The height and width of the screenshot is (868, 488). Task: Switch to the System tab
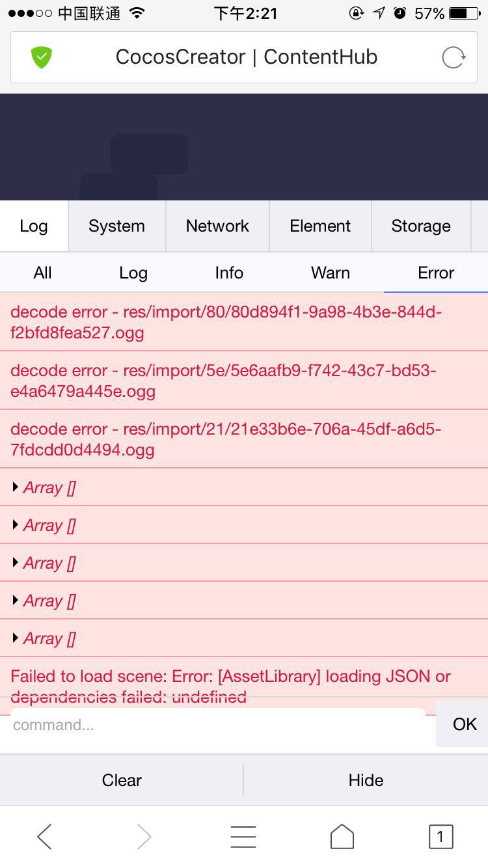116,226
